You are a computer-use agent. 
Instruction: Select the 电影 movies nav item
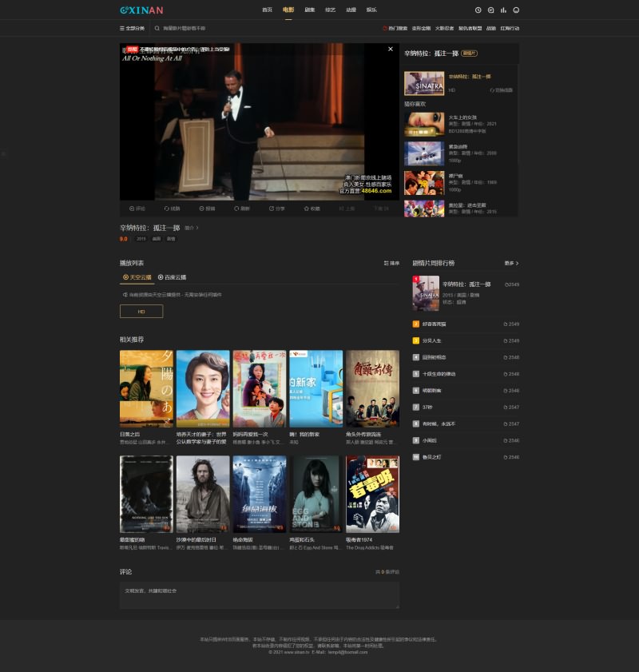[x=288, y=10]
